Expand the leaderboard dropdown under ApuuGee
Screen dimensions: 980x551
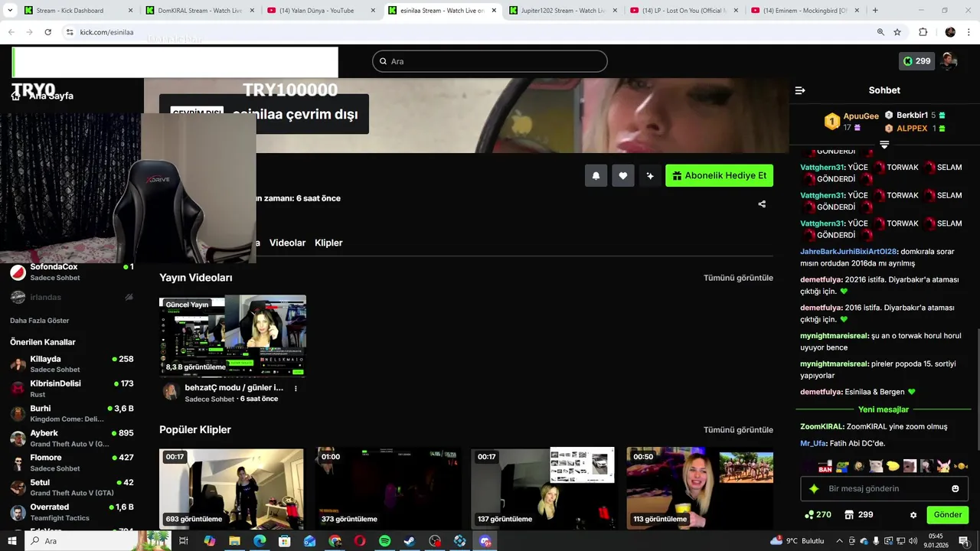click(884, 145)
